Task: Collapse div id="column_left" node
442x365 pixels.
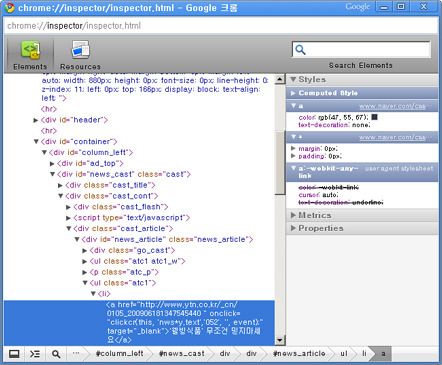Action: click(x=44, y=152)
